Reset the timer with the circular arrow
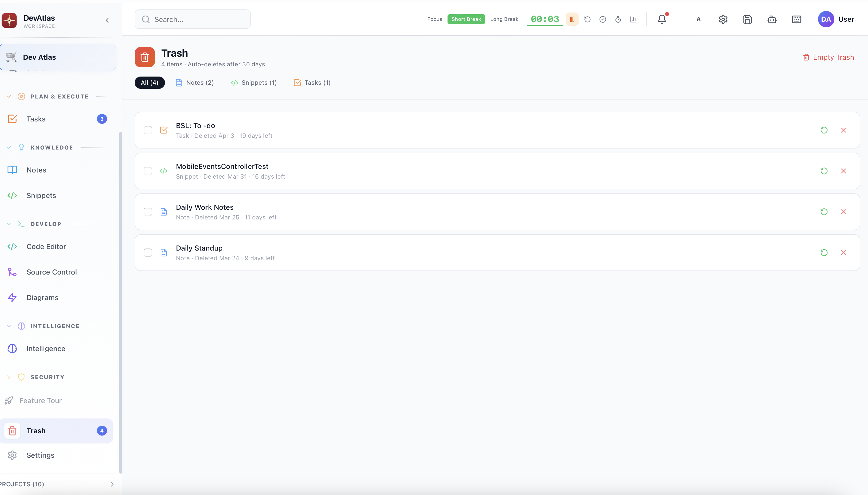This screenshot has width=868, height=495. [588, 19]
